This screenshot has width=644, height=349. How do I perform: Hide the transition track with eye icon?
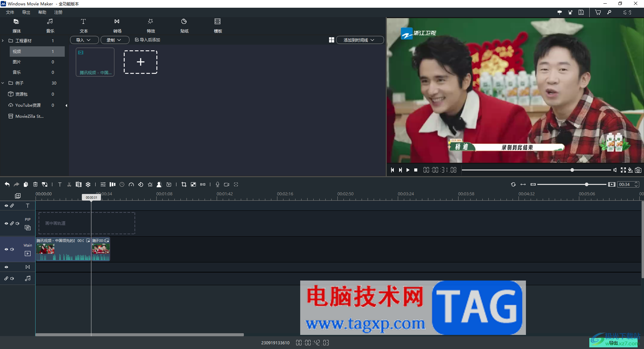tap(6, 267)
